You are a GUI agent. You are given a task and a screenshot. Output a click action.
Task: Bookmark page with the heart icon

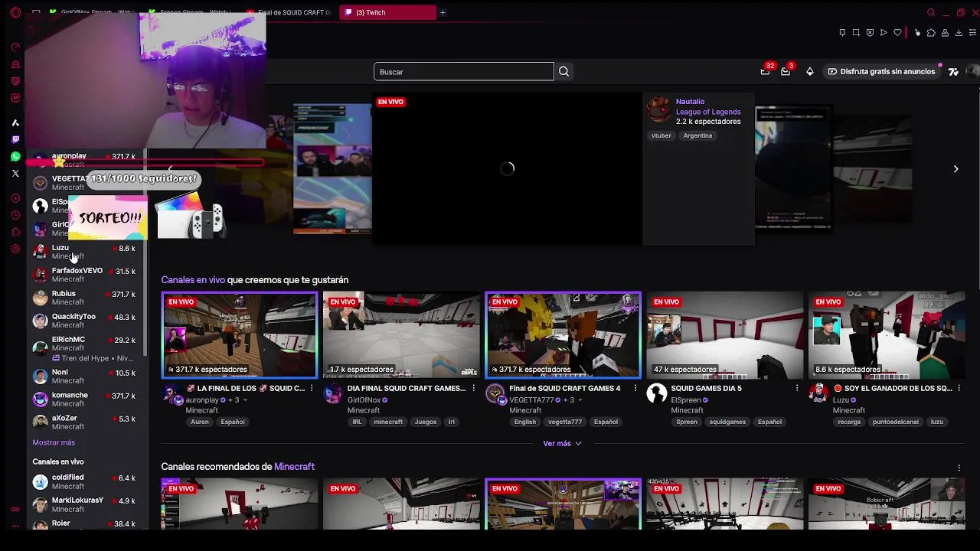click(x=897, y=33)
